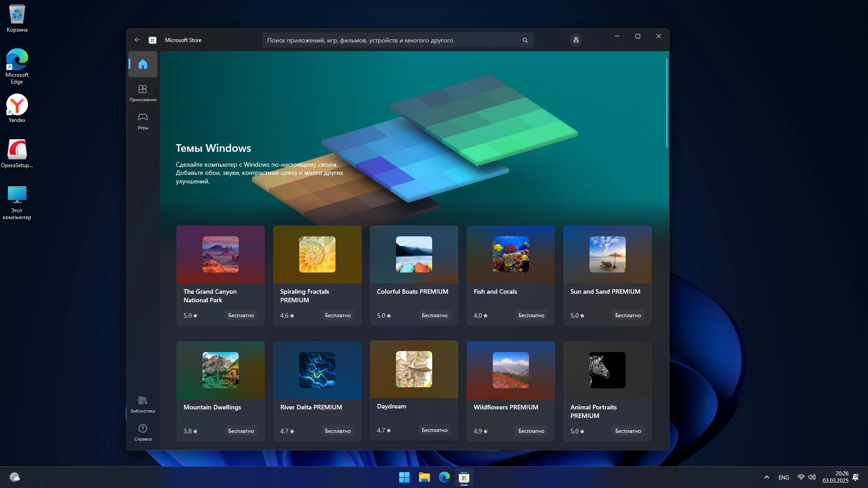Click Бесплатно on Fish and Corals
This screenshot has width=868, height=488.
pos(531,315)
